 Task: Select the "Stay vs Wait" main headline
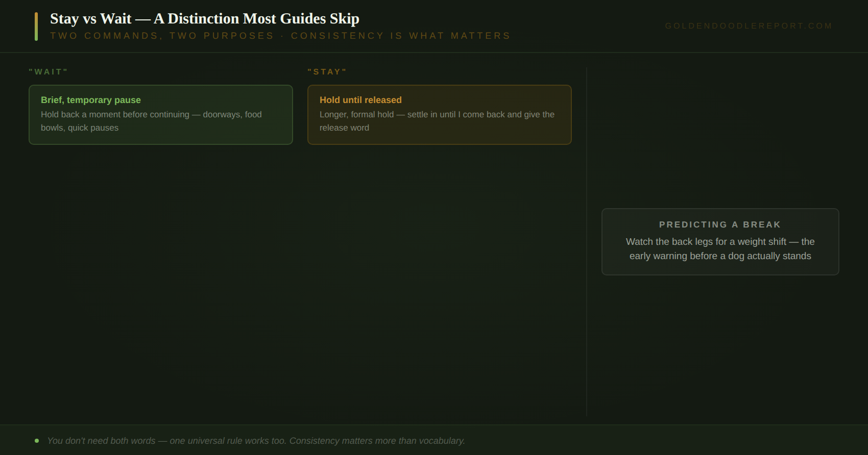click(x=205, y=19)
